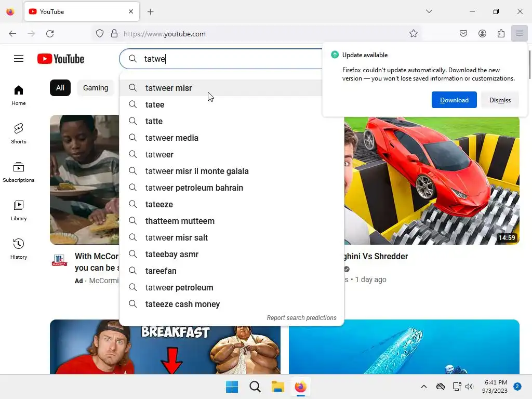
Task: Choose suggestion 'tatee'
Action: 231,104
